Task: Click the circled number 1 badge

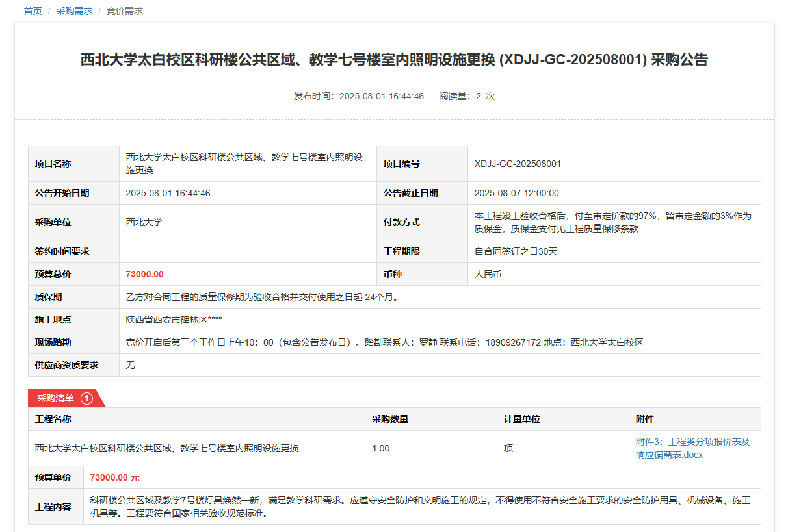Action: pos(86,398)
